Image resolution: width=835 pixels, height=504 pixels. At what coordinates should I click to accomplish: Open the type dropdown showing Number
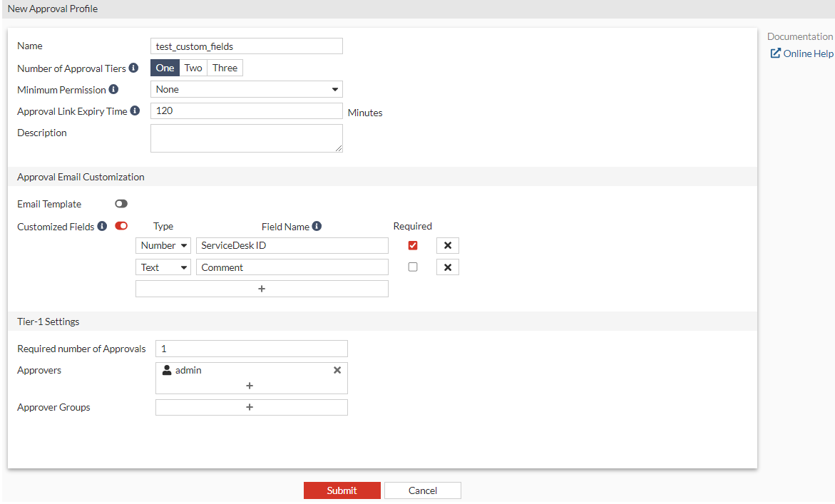[x=163, y=245]
